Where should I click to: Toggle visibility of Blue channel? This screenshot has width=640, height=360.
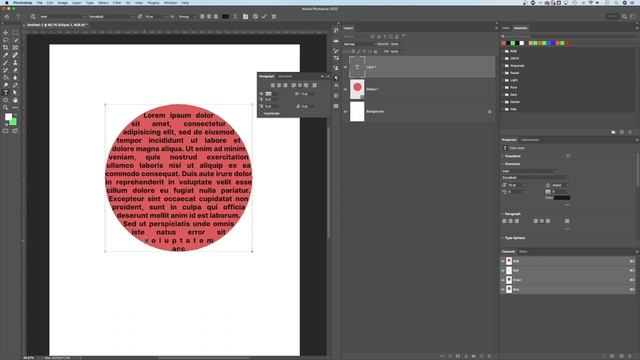click(503, 289)
